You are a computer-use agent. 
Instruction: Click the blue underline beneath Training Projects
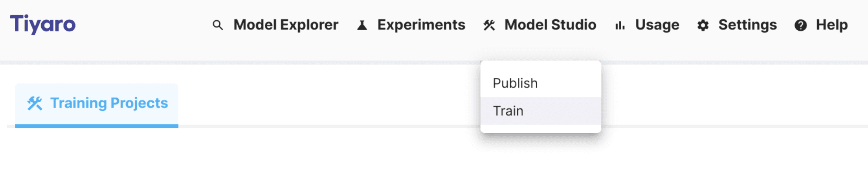(97, 126)
